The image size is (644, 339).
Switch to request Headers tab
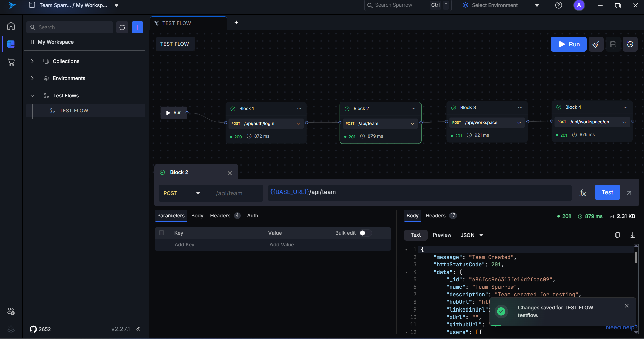[x=225, y=216]
